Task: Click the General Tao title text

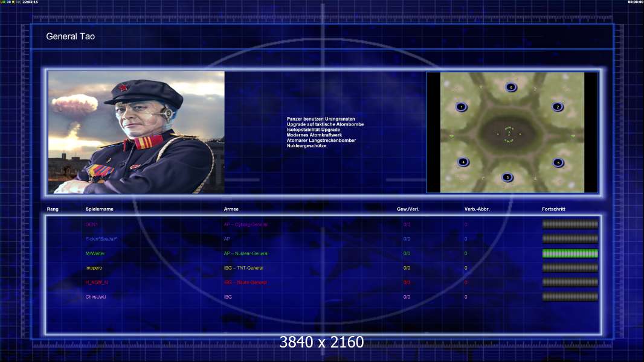Action: pyautogui.click(x=70, y=36)
